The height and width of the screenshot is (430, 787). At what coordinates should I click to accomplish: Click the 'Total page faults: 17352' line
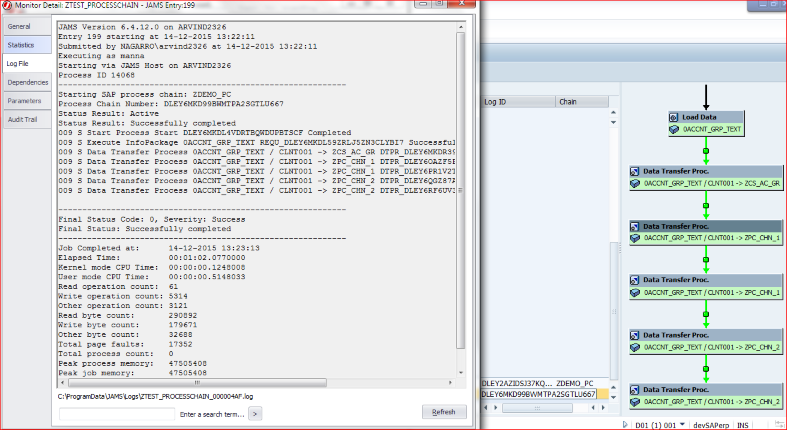tap(125, 344)
